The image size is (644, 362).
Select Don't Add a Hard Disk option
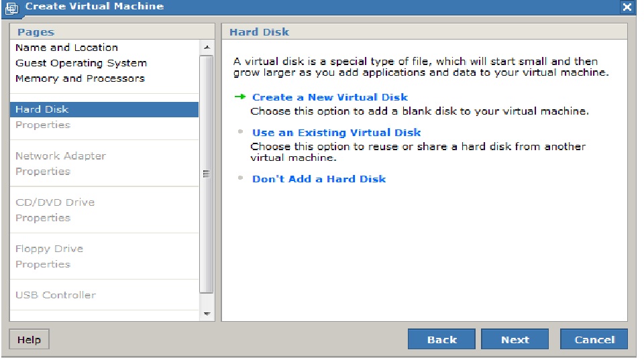319,179
